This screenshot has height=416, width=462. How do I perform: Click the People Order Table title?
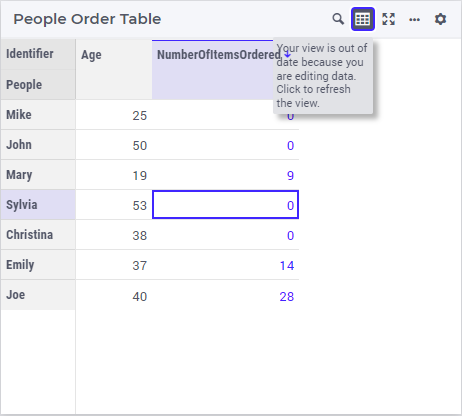(87, 19)
